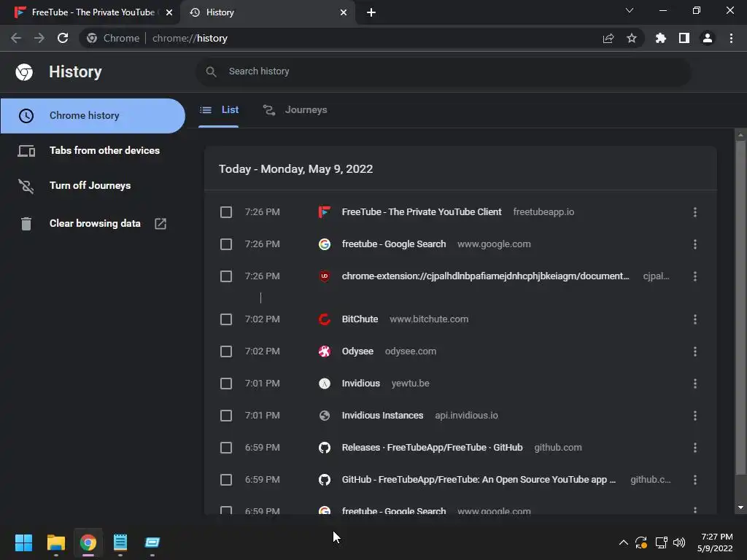Switch to the Journeys tab
This screenshot has width=747, height=560.
[295, 110]
